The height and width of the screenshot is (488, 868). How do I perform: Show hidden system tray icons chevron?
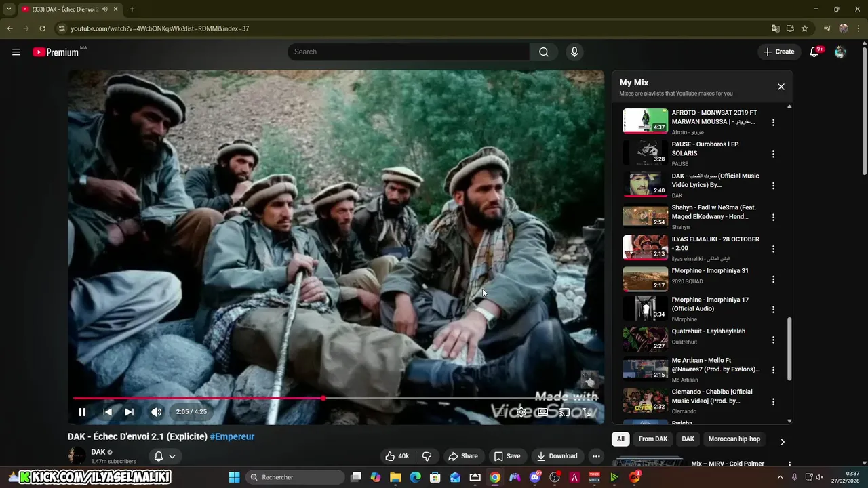780,477
